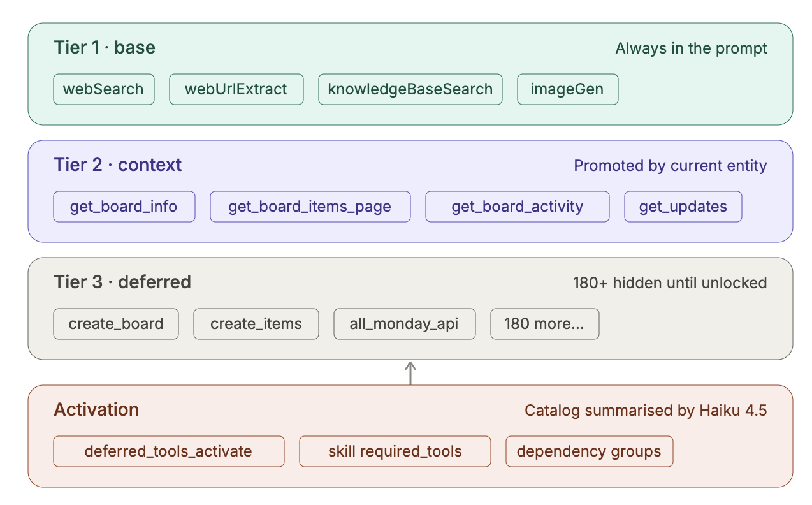Click 'Catalog summarised by Haiku 4.5' text
Viewport: 812px width, 505px height.
click(x=646, y=411)
